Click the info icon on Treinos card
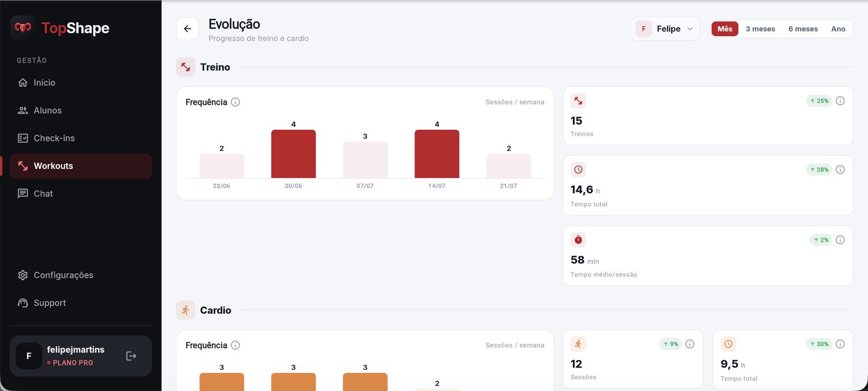This screenshot has width=868, height=391. pyautogui.click(x=840, y=101)
